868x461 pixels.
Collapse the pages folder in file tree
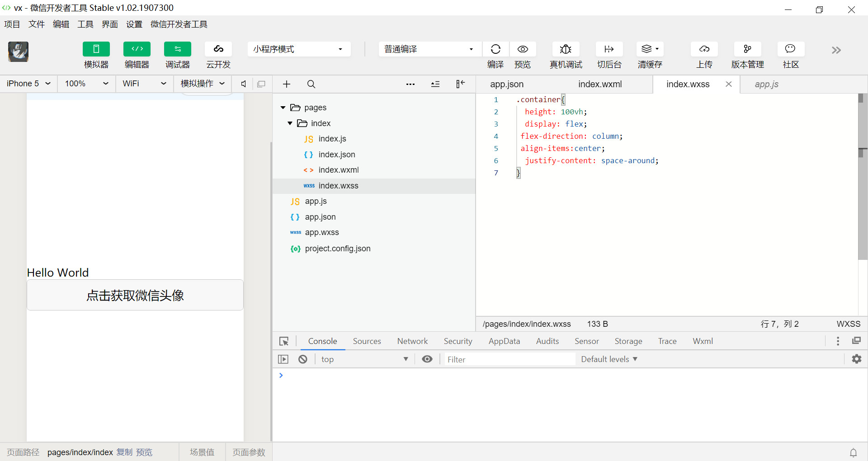283,108
